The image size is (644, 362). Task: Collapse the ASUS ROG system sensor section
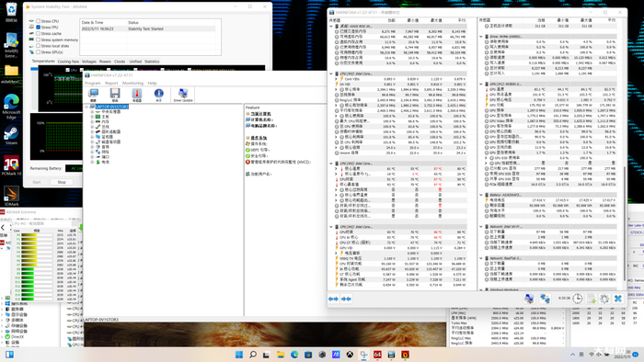(331, 27)
